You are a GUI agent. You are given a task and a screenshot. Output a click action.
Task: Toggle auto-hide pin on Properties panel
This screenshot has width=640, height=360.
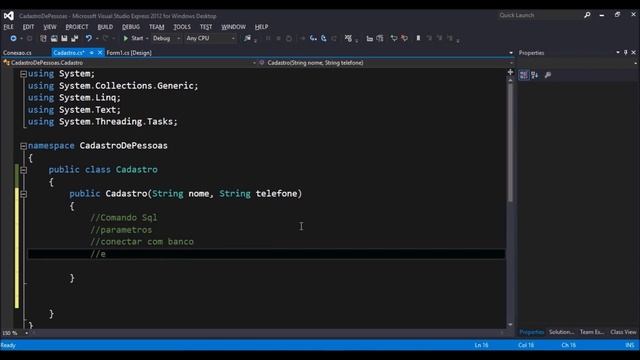[x=625, y=53]
